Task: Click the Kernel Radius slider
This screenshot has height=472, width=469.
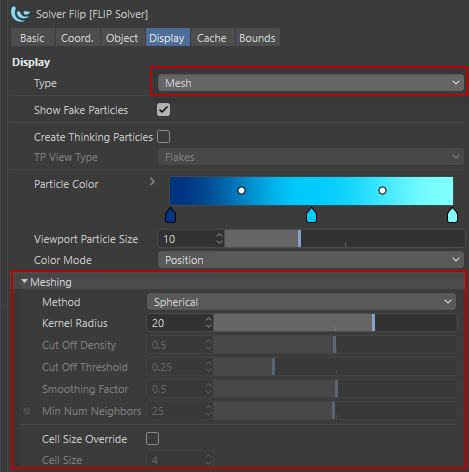Action: coord(335,323)
